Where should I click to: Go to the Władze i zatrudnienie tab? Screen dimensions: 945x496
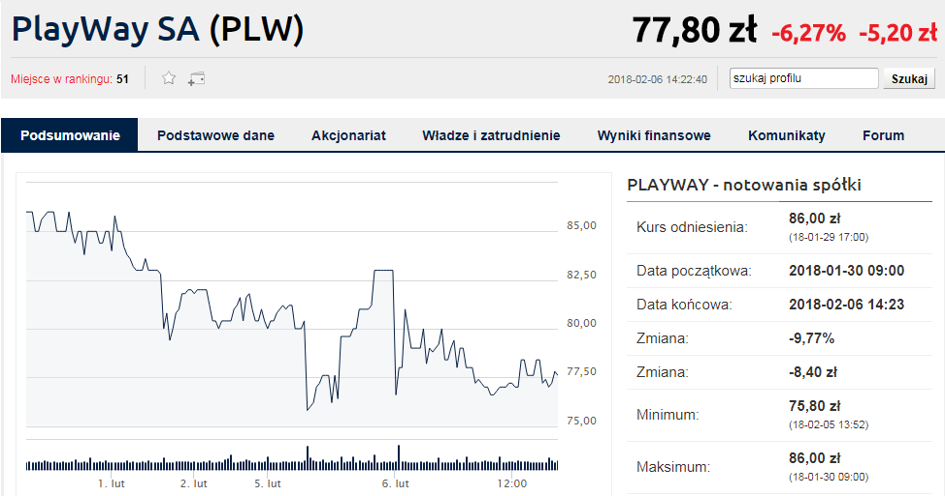pyautogui.click(x=491, y=136)
